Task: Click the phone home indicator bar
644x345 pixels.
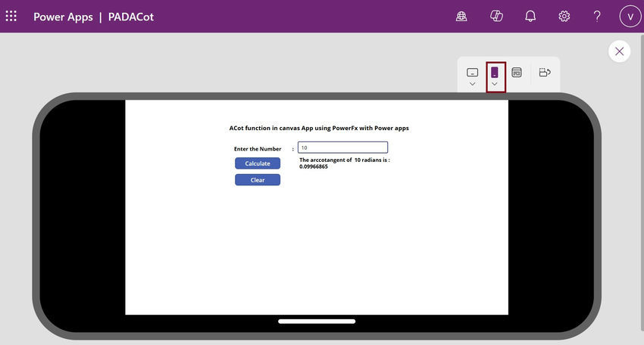Action: (317, 322)
